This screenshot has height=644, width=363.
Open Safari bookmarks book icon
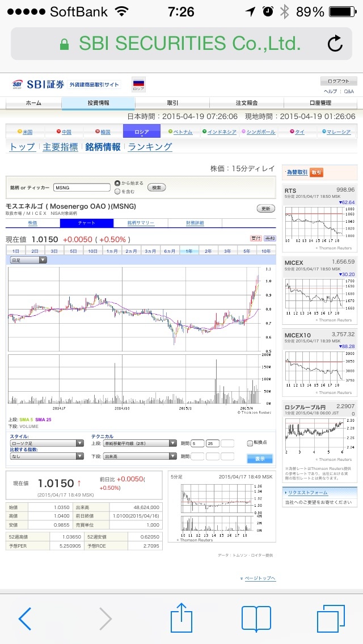point(256,619)
